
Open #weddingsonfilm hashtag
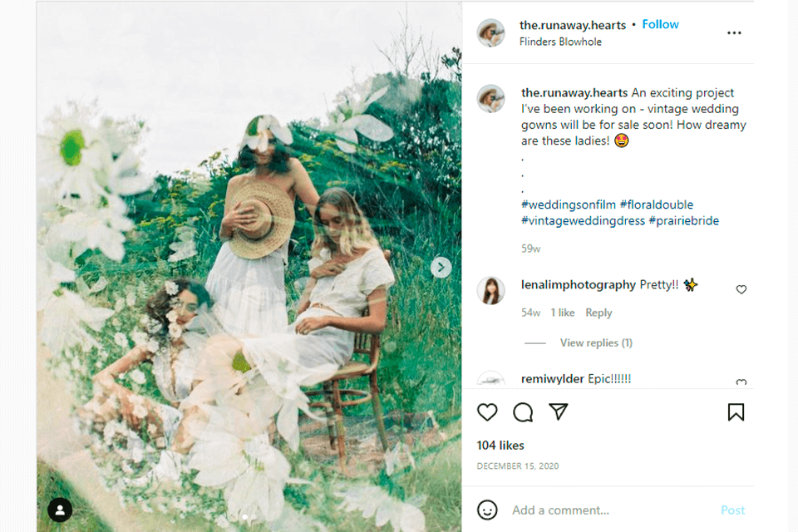point(568,204)
